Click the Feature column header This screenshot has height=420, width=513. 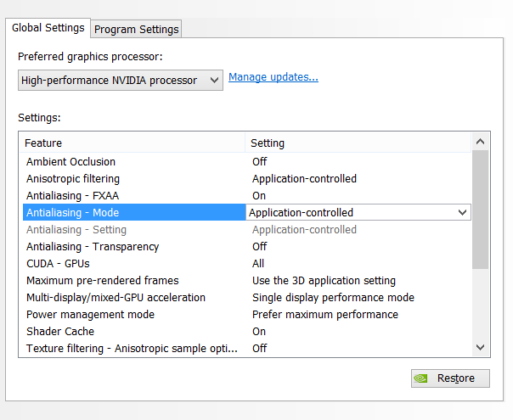pyautogui.click(x=132, y=143)
